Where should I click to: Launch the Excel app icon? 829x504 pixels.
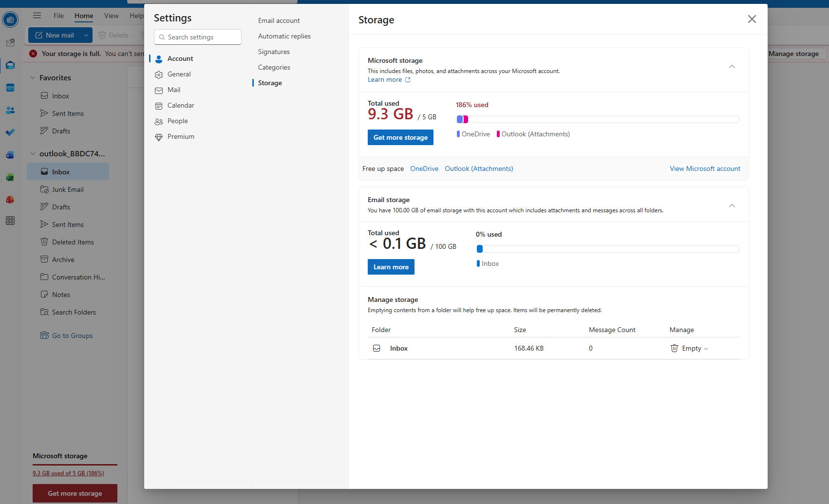pos(10,177)
